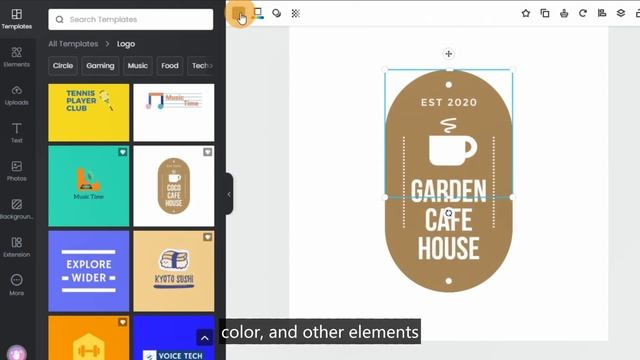This screenshot has height=360, width=640.
Task: Choose the Explore Wider template
Action: 89,271
